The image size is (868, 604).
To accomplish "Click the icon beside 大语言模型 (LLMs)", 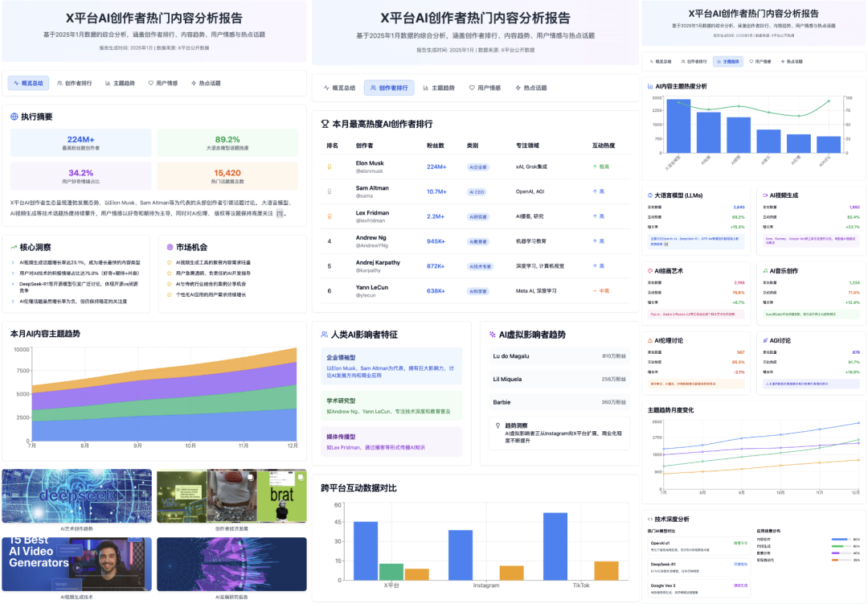I will coord(650,195).
